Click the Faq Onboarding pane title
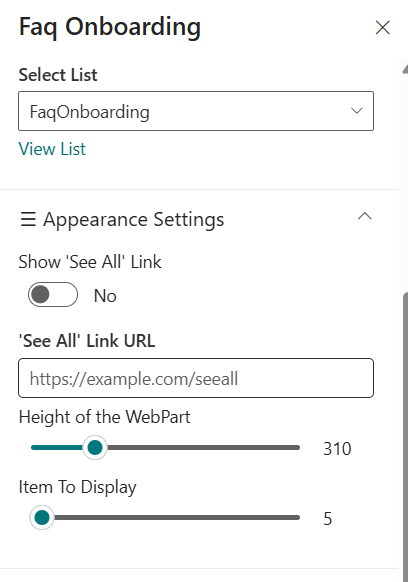 click(x=110, y=27)
